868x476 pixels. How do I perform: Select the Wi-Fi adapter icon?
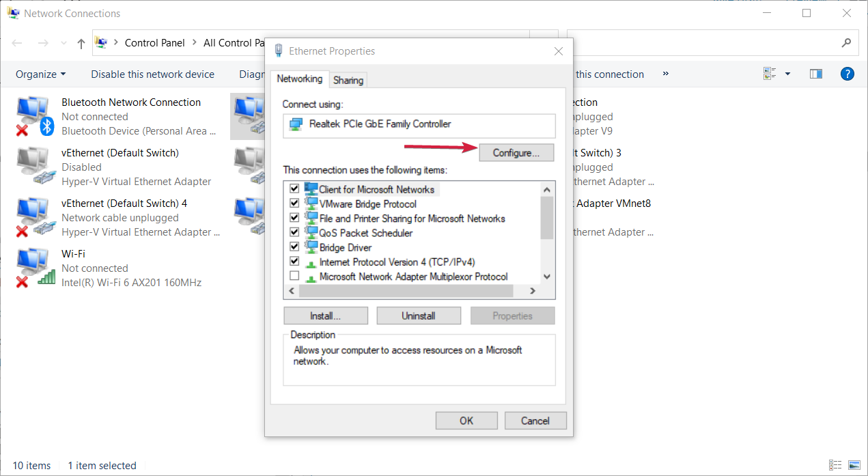(34, 268)
